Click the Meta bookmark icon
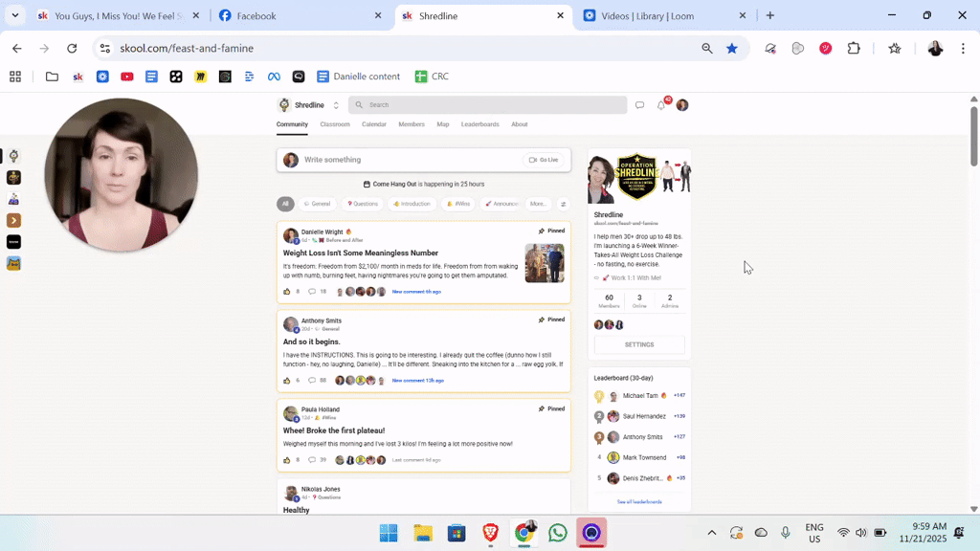980x551 pixels. 273,77
